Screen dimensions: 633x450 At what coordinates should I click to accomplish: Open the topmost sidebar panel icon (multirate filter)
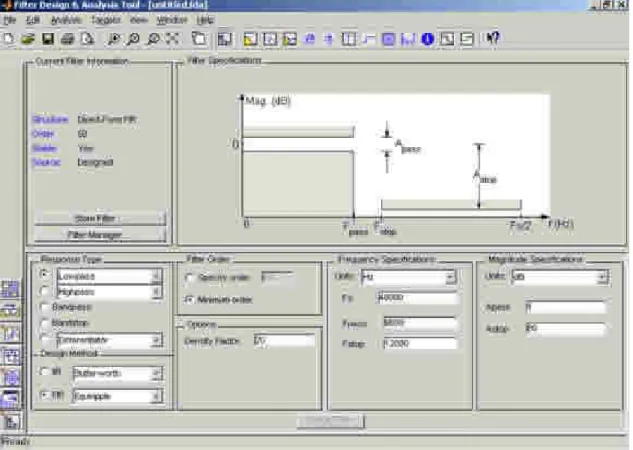10,289
